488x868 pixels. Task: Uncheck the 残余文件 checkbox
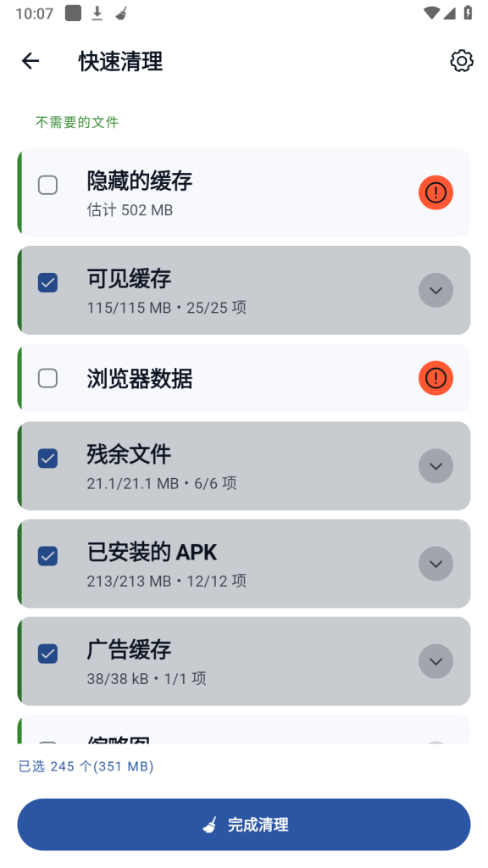coord(47,459)
